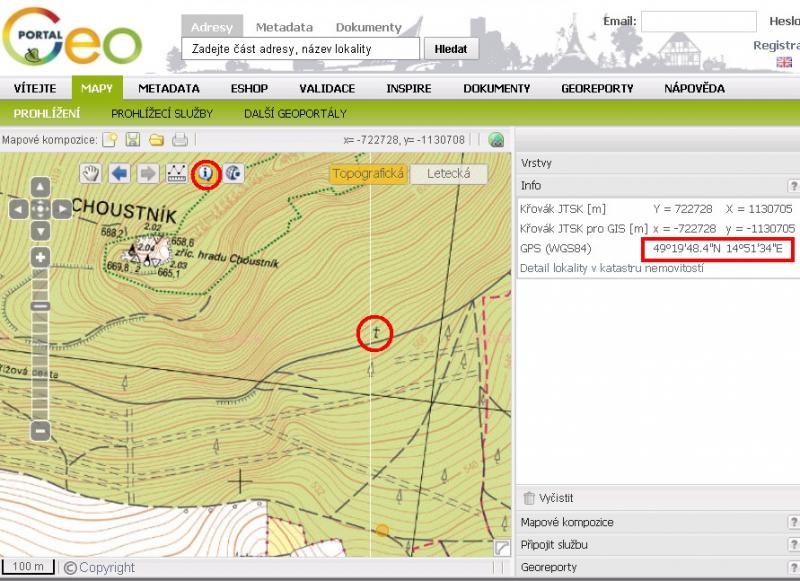Expand the Mapové kompozice panel
800x581 pixels.
567,522
